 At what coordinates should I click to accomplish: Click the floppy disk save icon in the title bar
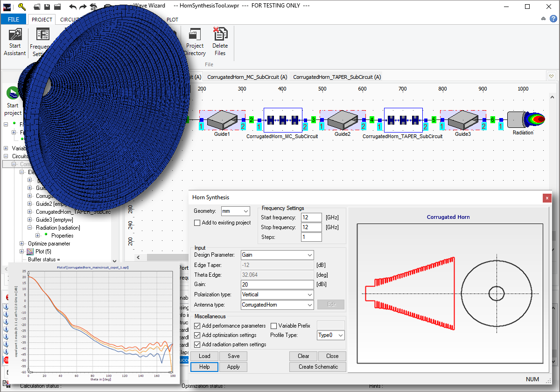(47, 7)
